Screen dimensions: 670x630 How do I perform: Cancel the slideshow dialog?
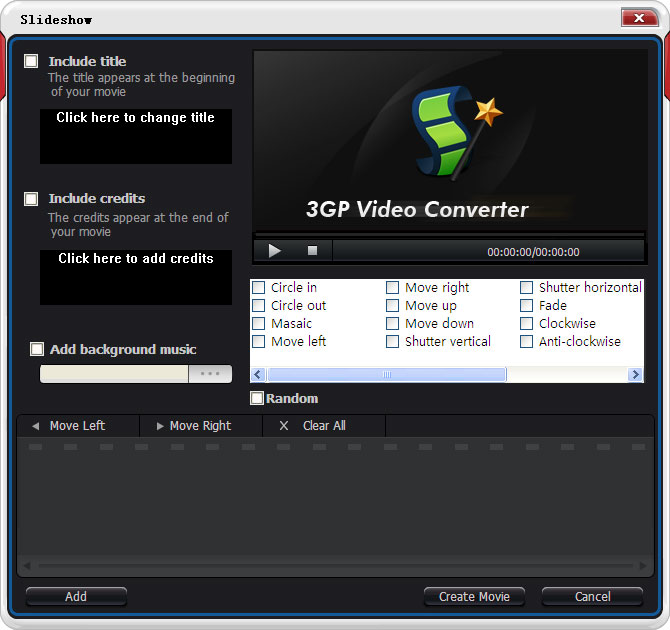tap(592, 596)
